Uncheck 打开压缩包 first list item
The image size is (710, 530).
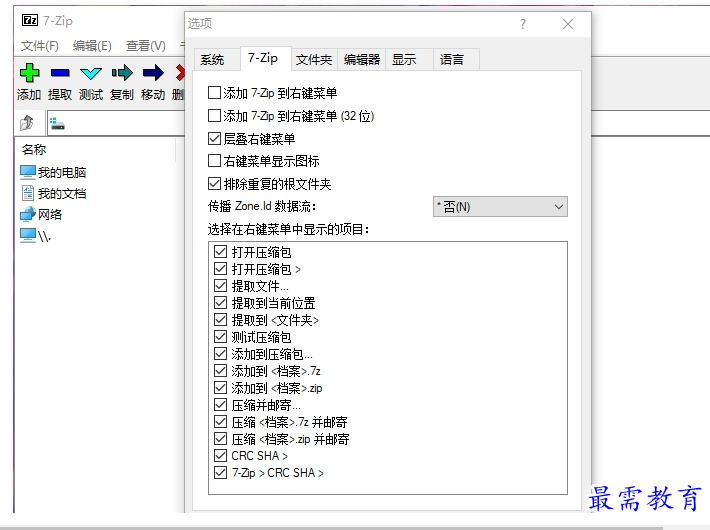click(x=221, y=252)
